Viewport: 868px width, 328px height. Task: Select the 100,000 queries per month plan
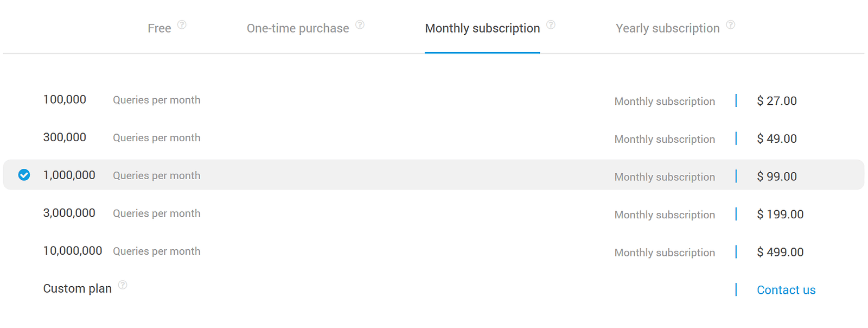[x=65, y=100]
